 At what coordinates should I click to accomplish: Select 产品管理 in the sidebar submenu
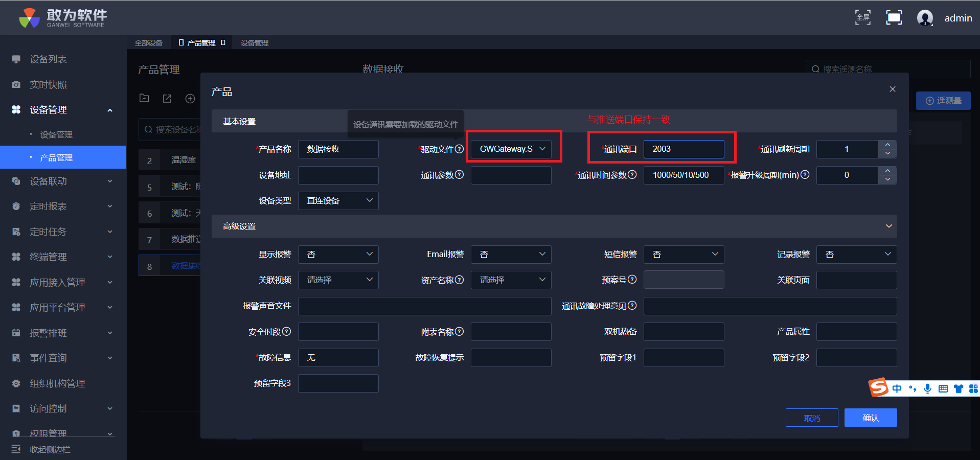(x=63, y=157)
